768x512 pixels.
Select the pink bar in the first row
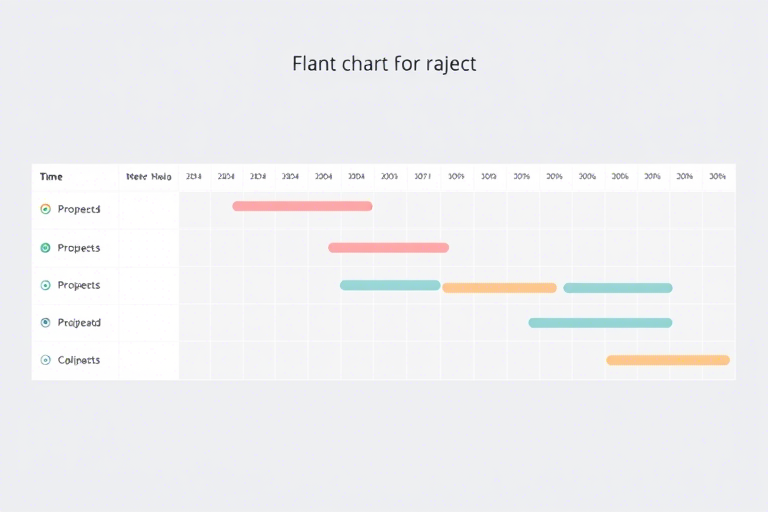[302, 206]
